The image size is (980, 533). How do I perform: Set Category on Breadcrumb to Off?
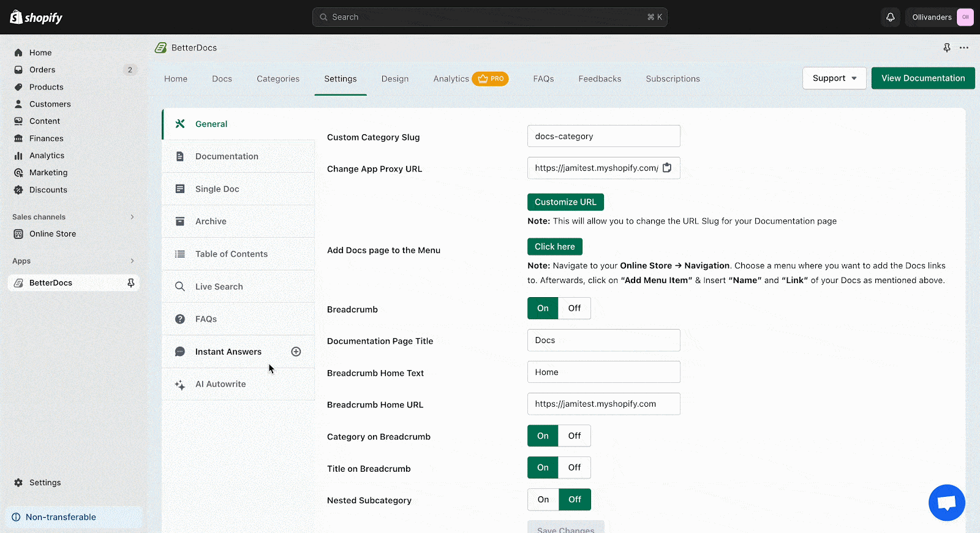[x=575, y=436]
